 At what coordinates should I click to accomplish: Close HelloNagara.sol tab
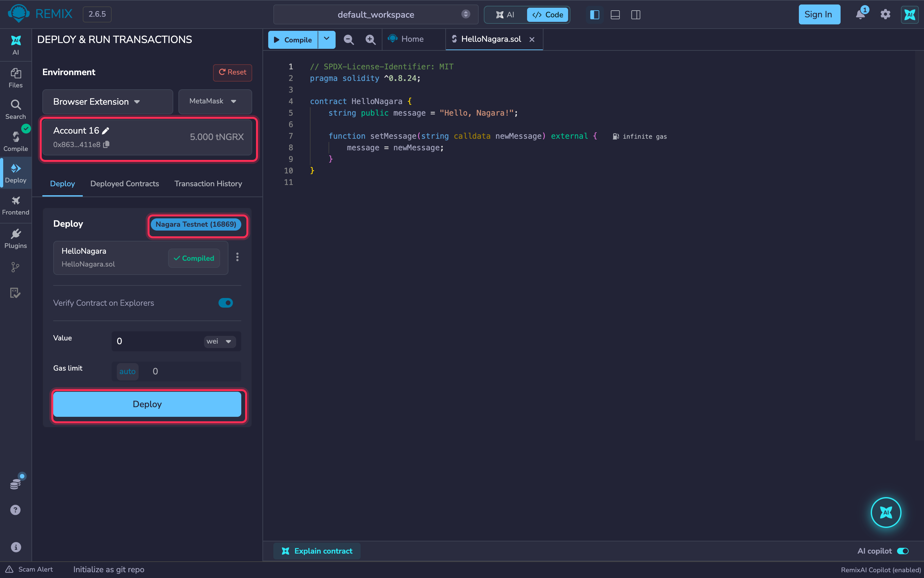[532, 39]
